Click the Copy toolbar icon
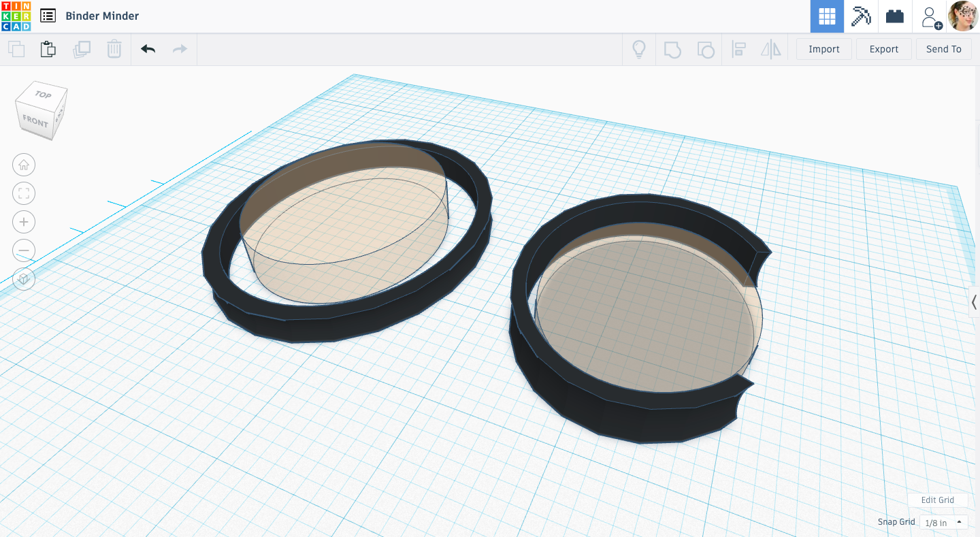 (16, 49)
